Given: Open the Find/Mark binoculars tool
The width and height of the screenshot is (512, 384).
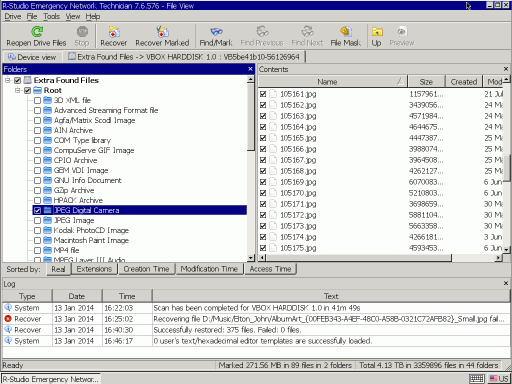Looking at the screenshot, I should pos(216,32).
